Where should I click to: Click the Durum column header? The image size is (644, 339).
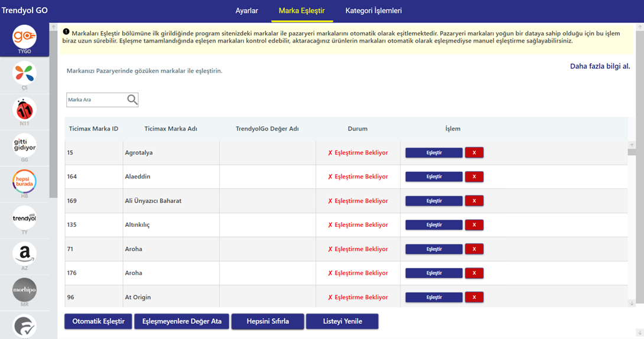click(357, 129)
